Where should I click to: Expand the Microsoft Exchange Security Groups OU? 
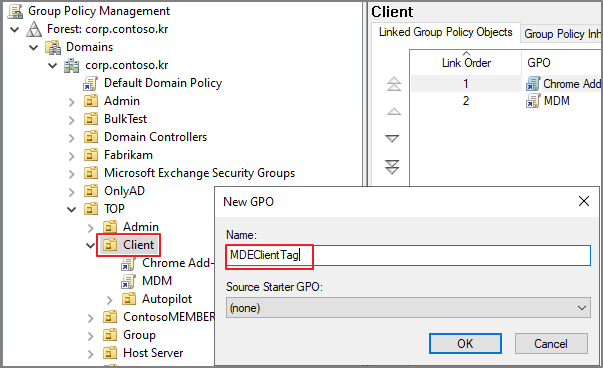click(72, 174)
